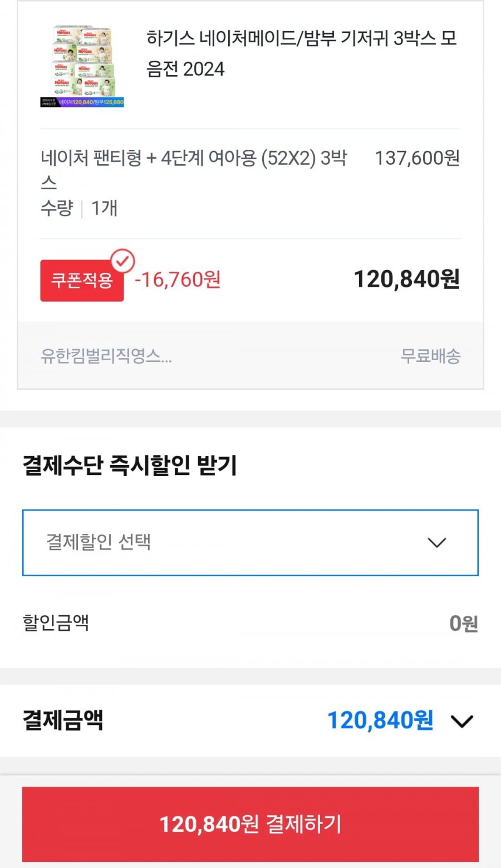501x868 pixels.
Task: Expand payment details chevron beside 120,840원
Action: 461,721
